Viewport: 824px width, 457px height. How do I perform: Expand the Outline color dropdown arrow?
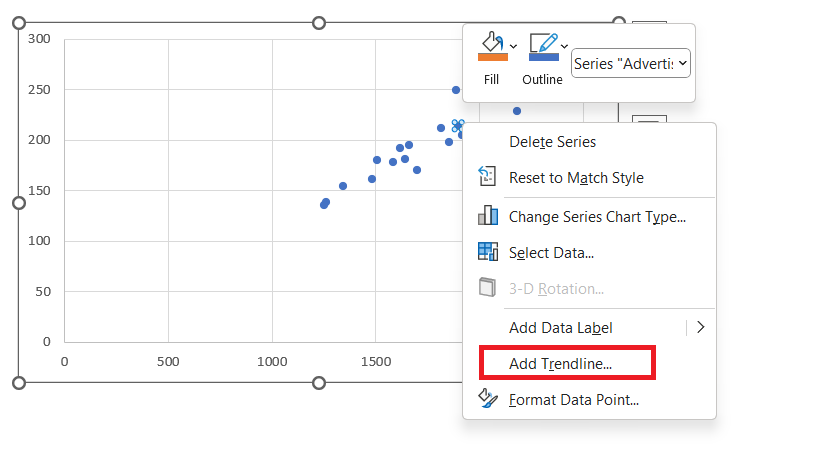click(x=564, y=46)
